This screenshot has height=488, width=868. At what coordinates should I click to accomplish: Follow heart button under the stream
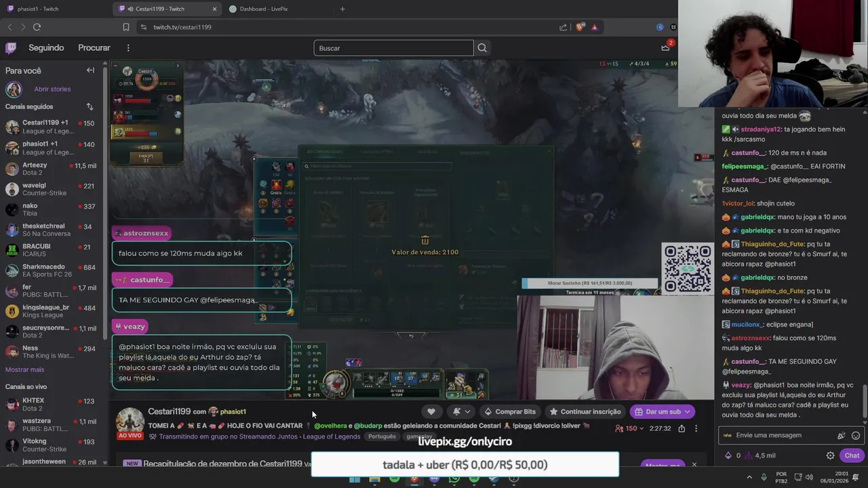coord(431,411)
